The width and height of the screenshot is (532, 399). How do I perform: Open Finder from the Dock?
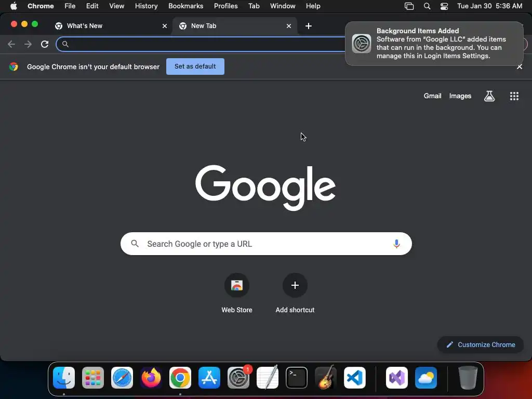(64, 378)
